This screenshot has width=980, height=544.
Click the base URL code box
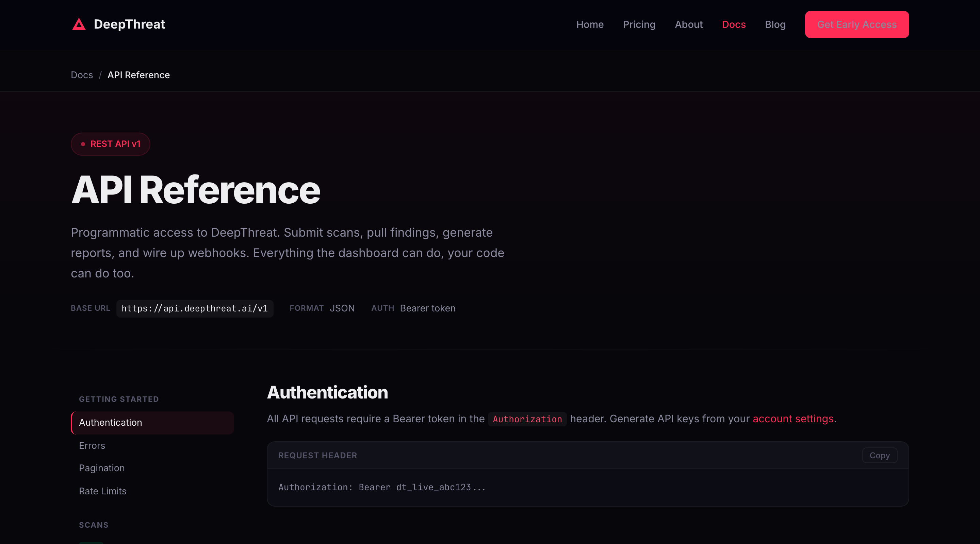(x=194, y=308)
